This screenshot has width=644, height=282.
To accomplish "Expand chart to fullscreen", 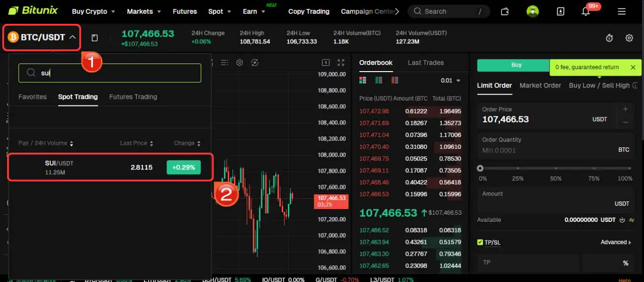I will point(341,63).
